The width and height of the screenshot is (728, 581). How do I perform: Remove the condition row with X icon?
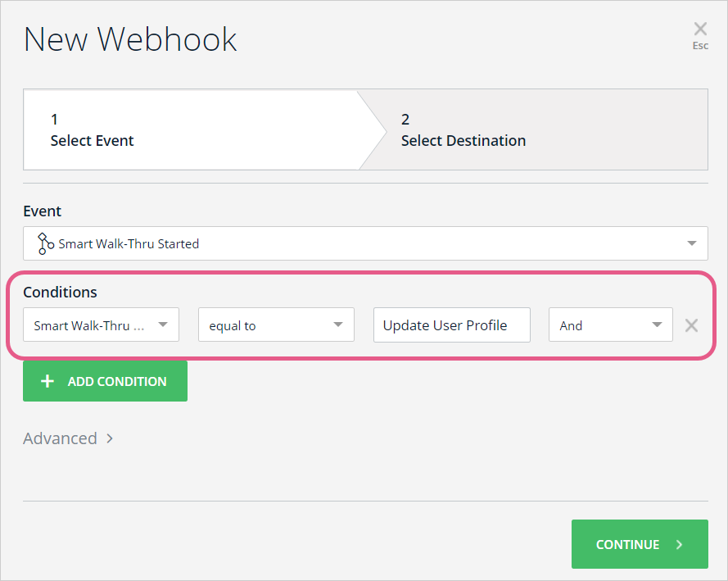[x=691, y=325]
